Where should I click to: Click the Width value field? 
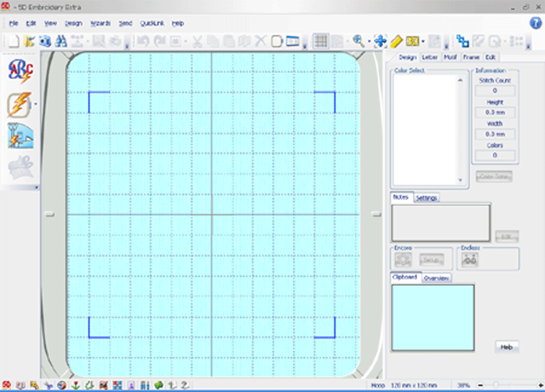(x=495, y=134)
